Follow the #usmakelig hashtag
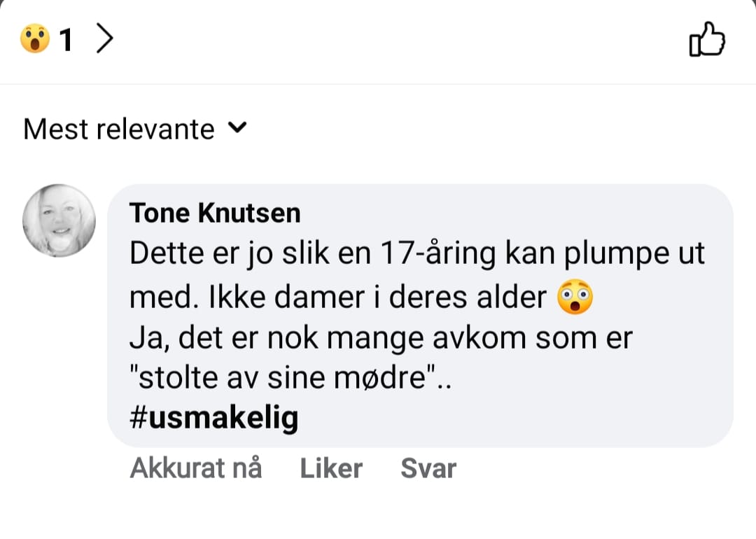Image resolution: width=756 pixels, height=539 pixels. (214, 417)
